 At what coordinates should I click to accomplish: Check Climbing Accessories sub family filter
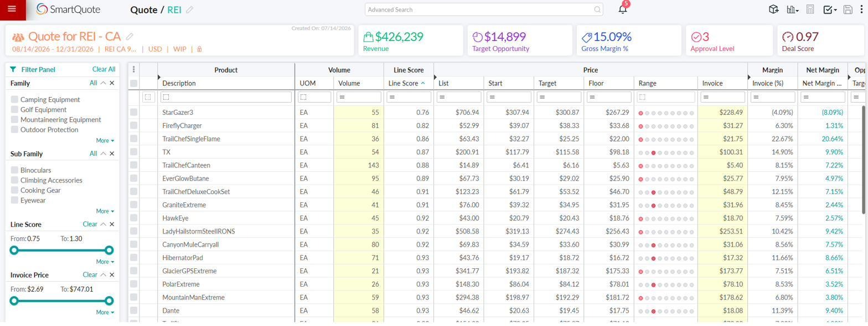point(14,180)
